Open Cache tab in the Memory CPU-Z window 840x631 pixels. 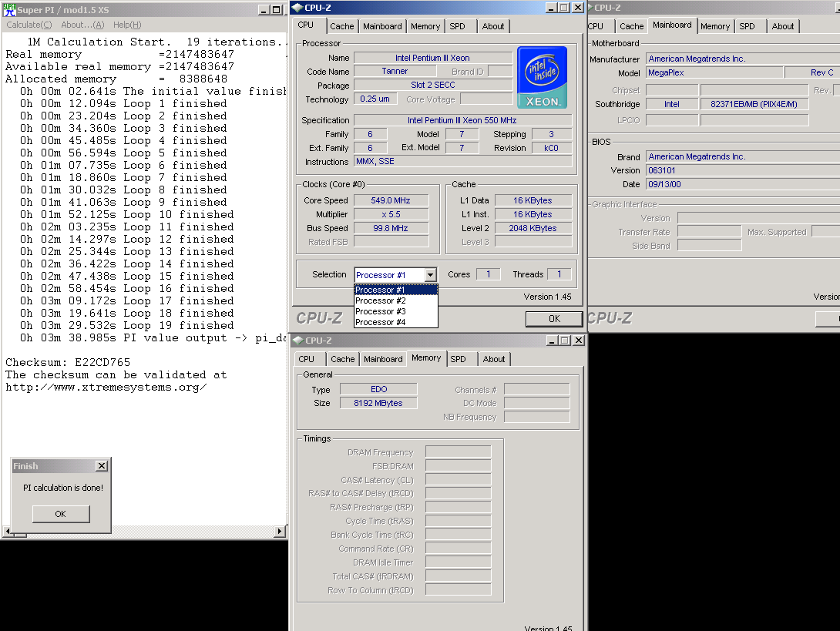342,359
